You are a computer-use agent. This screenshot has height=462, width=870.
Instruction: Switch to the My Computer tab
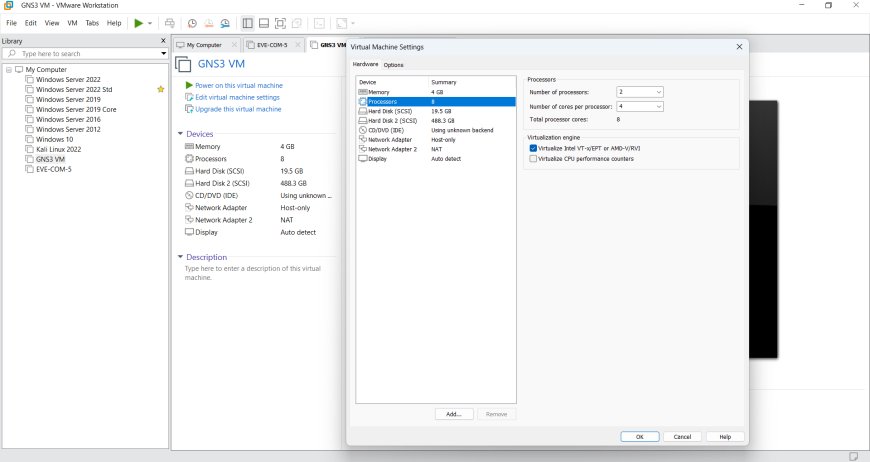point(204,45)
